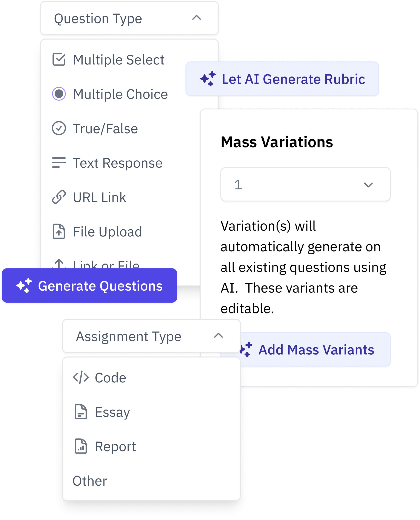Collapse the Assignment Type dropdown

coord(218,336)
